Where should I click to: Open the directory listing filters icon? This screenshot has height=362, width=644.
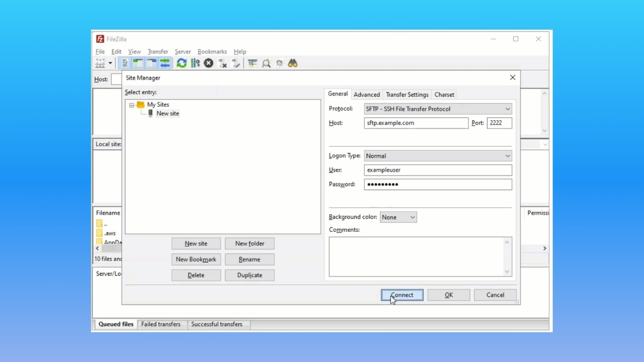253,63
